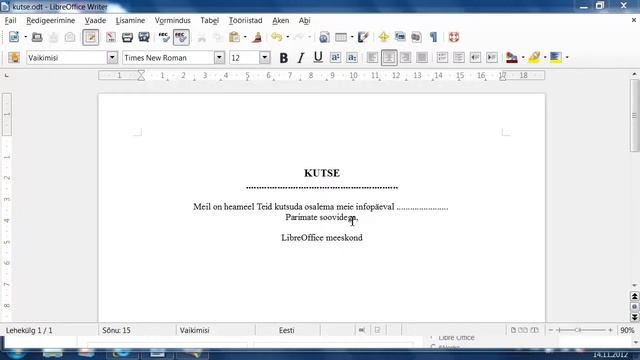Click the Clone Formatting paintbrush icon
The width and height of the screenshot is (640, 360).
[x=257, y=37]
